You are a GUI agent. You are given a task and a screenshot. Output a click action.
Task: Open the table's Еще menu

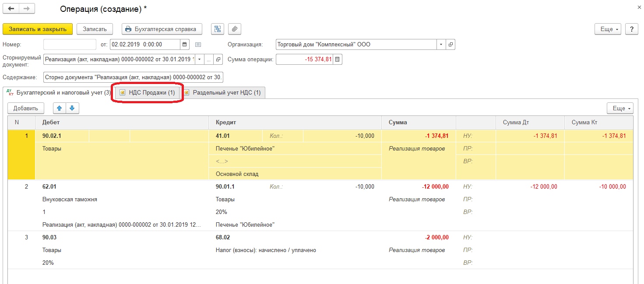pos(620,108)
